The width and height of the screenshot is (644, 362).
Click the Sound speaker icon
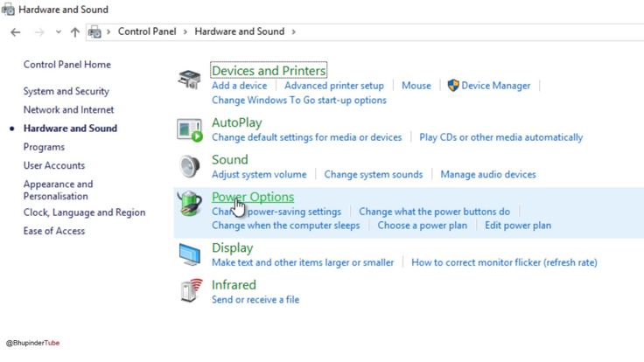[190, 166]
